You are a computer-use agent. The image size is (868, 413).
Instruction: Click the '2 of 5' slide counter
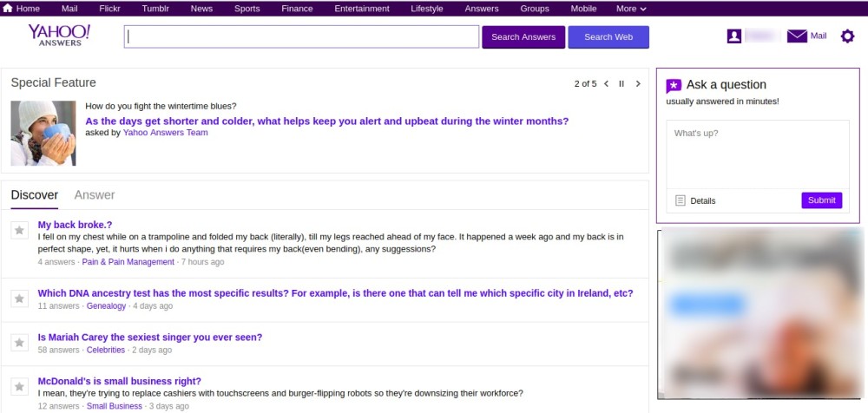(585, 83)
